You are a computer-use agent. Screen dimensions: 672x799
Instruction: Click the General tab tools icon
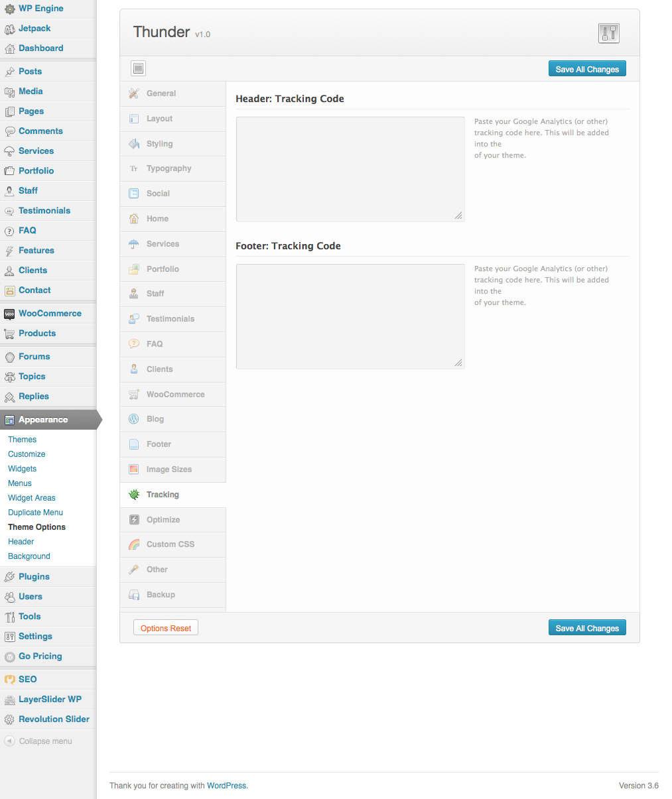click(134, 93)
